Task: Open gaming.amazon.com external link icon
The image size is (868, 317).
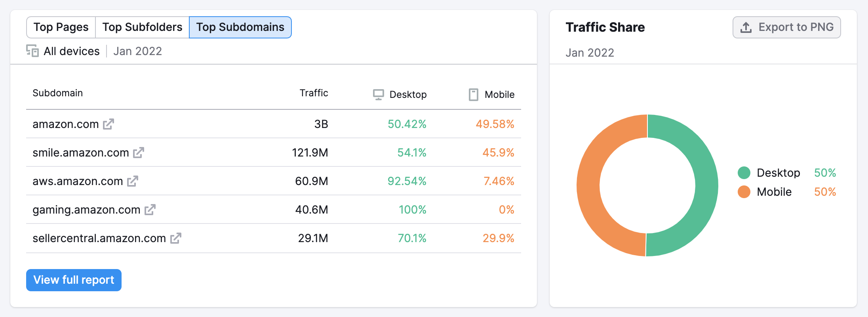Action: (x=150, y=210)
